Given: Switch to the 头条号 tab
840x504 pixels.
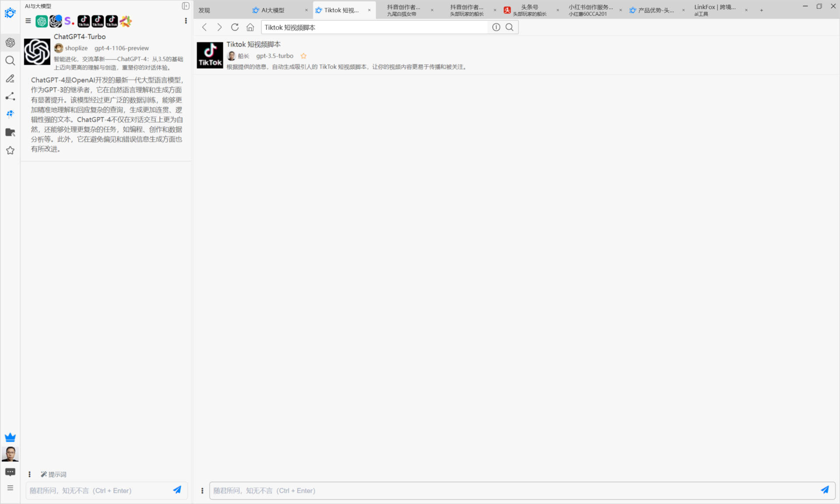Looking at the screenshot, I should click(x=529, y=10).
